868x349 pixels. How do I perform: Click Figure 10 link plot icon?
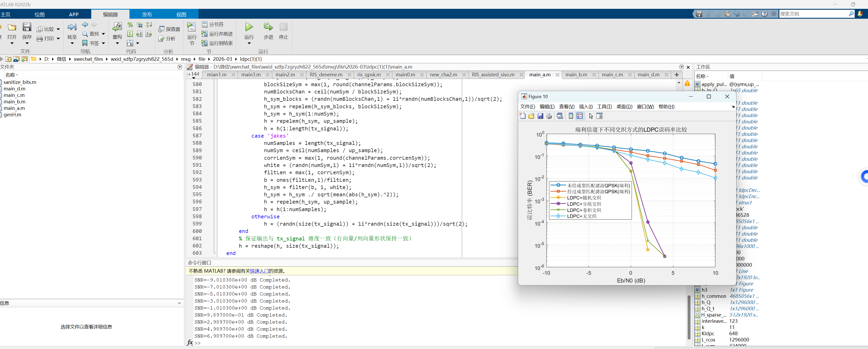pos(560,116)
